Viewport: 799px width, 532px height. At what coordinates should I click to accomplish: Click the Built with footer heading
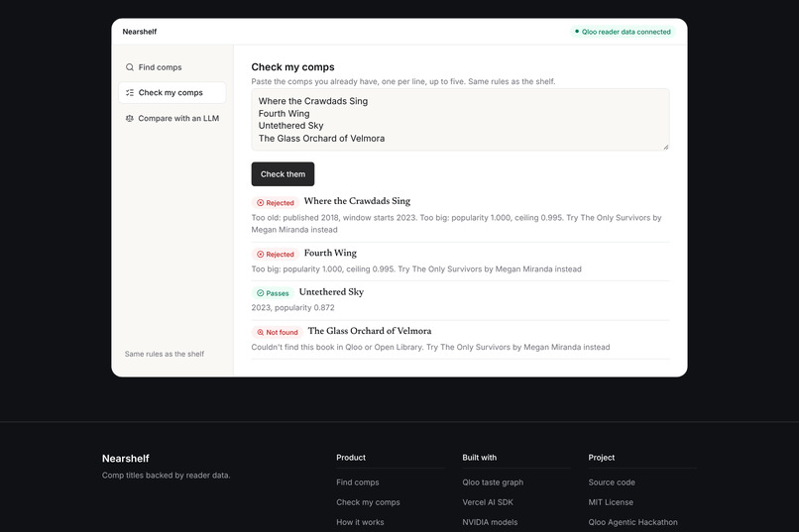479,457
